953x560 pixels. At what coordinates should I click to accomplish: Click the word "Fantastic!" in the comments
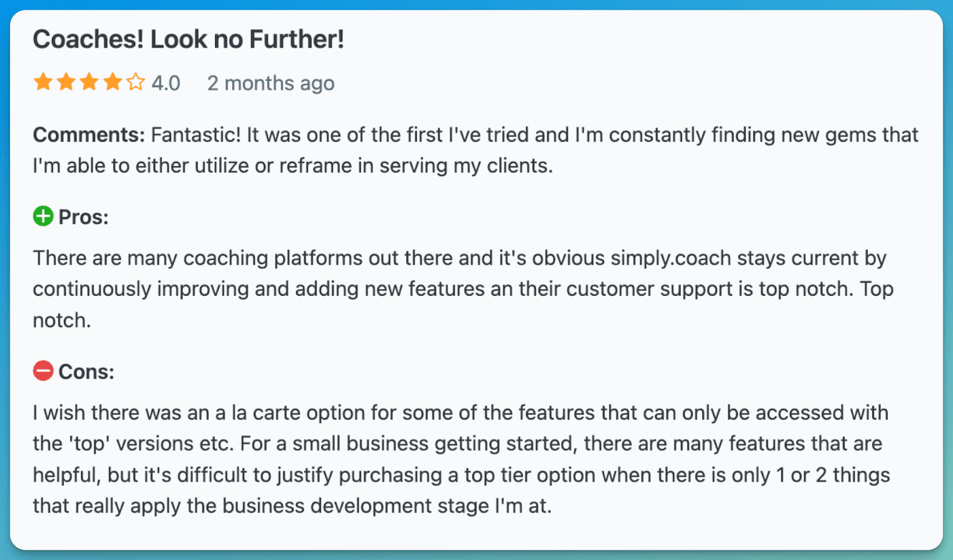[x=196, y=135]
